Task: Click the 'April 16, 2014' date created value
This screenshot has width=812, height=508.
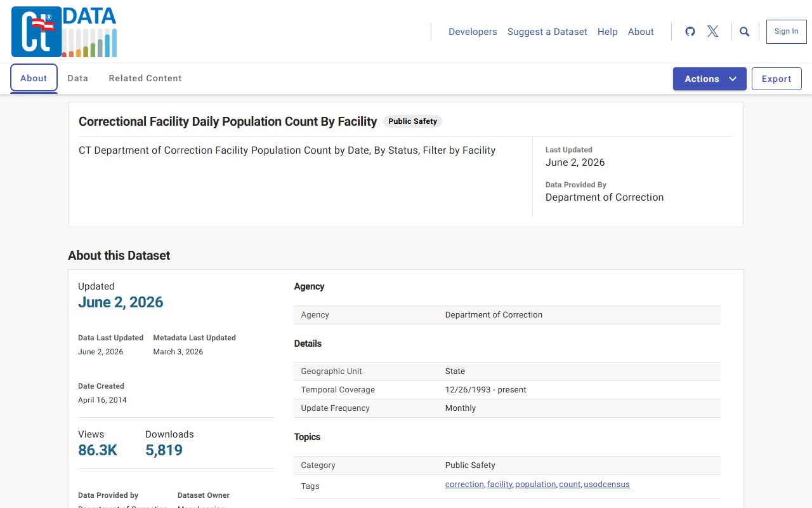Action: click(102, 400)
